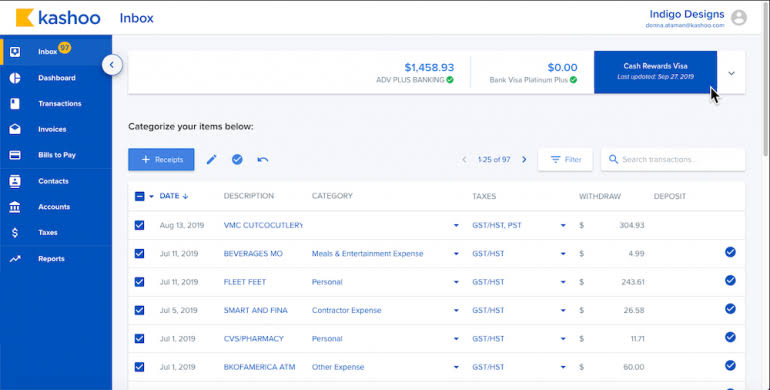Open the Filter button
Screen dimensions: 770x390
coord(565,160)
